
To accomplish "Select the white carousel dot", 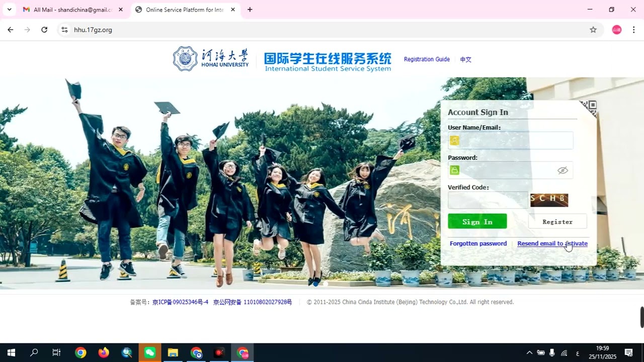I will click(x=326, y=284).
